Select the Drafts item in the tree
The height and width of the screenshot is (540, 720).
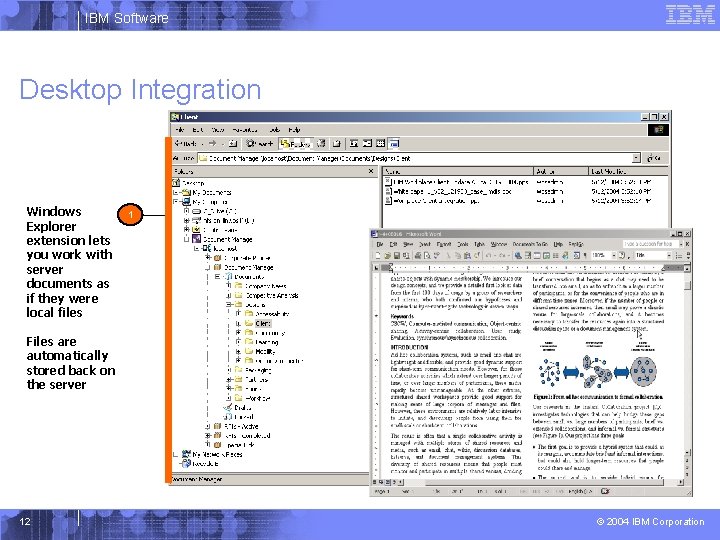242,407
